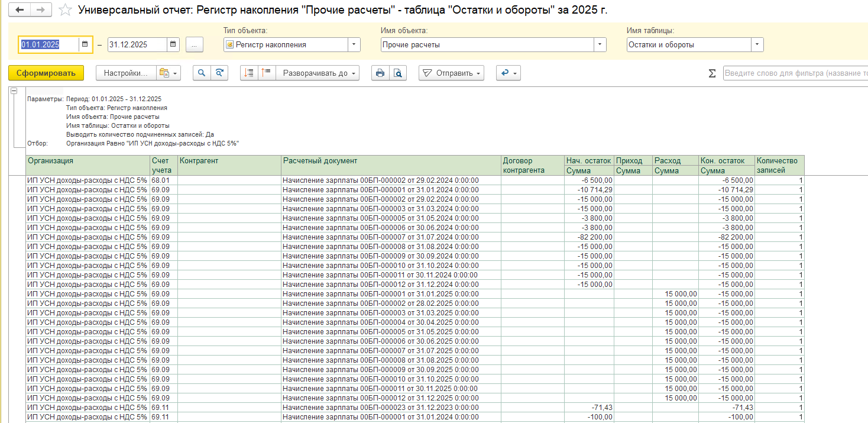
Task: Open calendar for end date 31.12.2025
Action: click(173, 44)
